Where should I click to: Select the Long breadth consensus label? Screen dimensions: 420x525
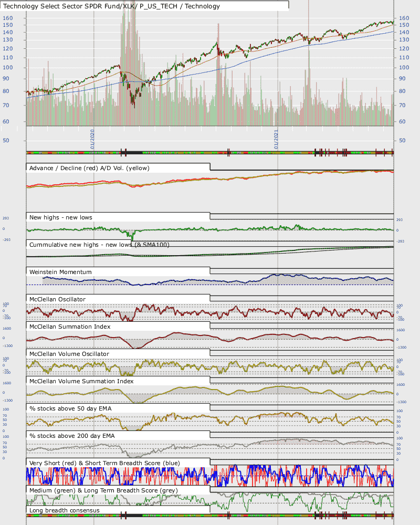click(x=64, y=510)
